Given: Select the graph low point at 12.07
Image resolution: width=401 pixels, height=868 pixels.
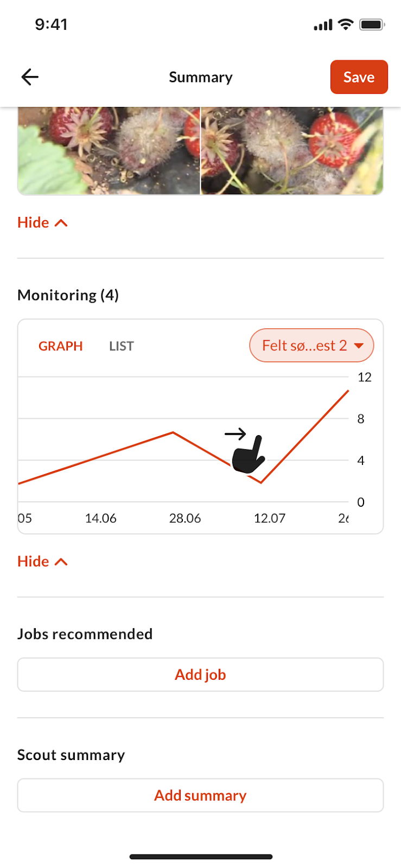Looking at the screenshot, I should pyautogui.click(x=261, y=482).
